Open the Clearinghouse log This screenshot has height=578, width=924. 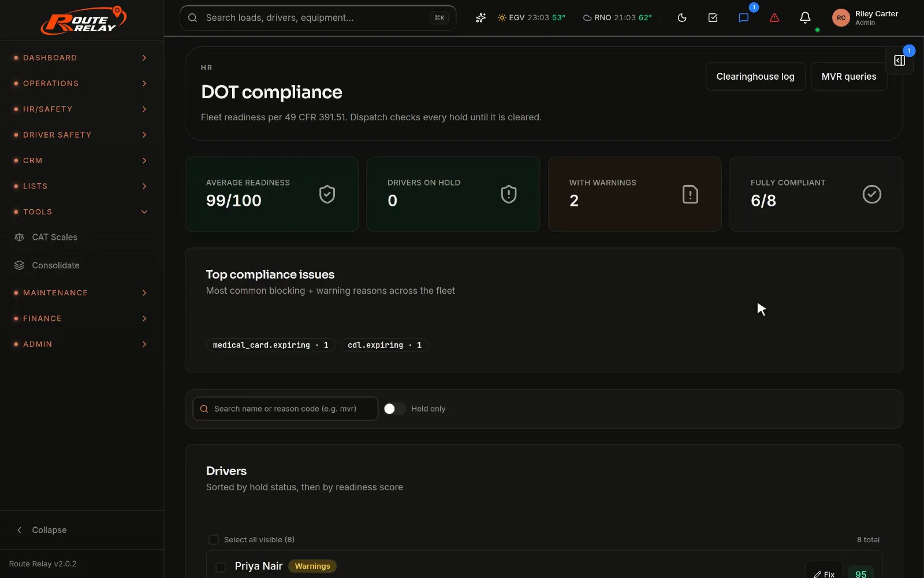point(755,76)
